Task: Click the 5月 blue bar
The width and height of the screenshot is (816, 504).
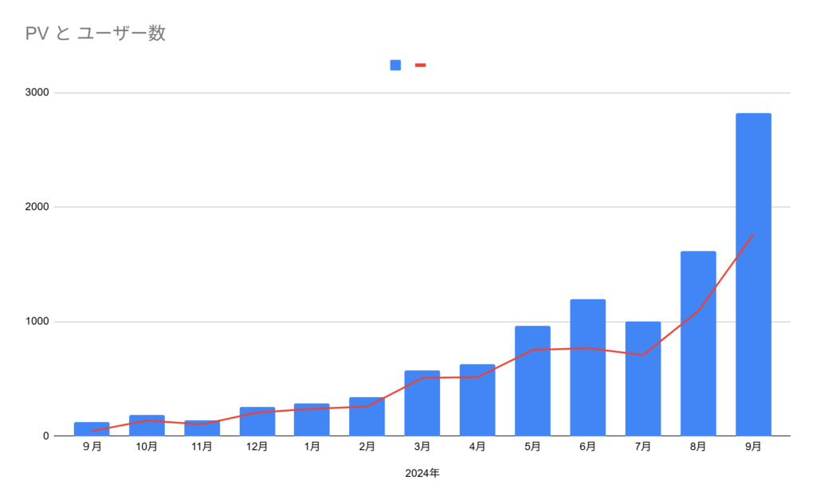Action: coord(532,381)
